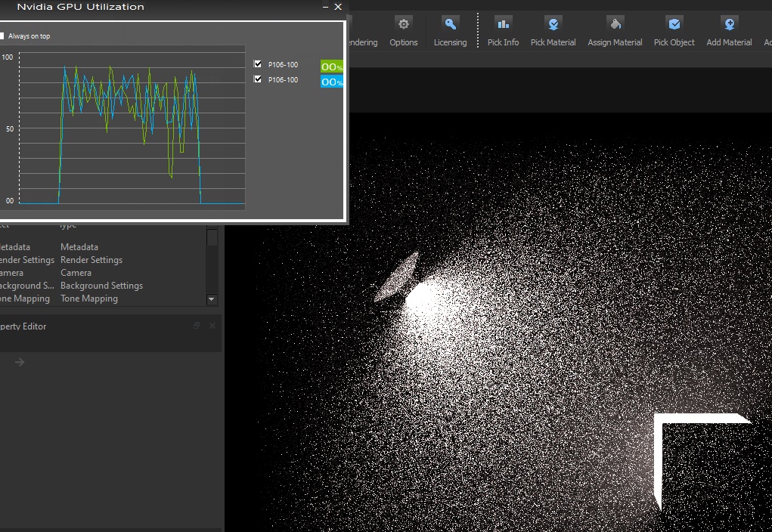Viewport: 772px width, 532px height.
Task: Uncheck the second P106-100 GPU checkbox
Action: pyautogui.click(x=258, y=79)
